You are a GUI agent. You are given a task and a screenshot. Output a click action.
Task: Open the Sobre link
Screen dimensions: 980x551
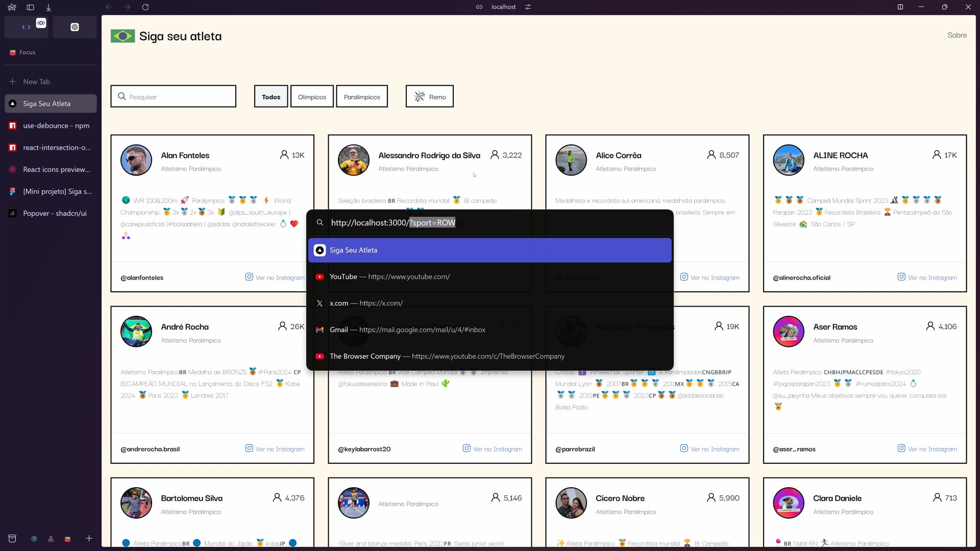(957, 35)
